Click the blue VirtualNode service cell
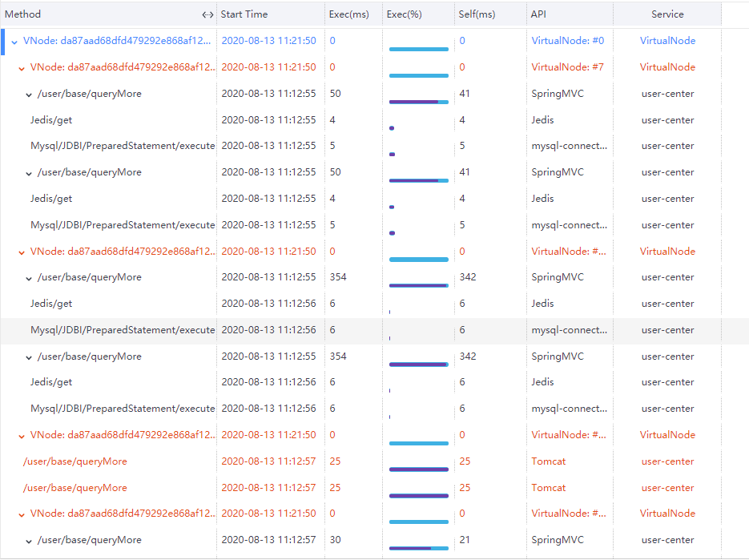 pos(667,41)
